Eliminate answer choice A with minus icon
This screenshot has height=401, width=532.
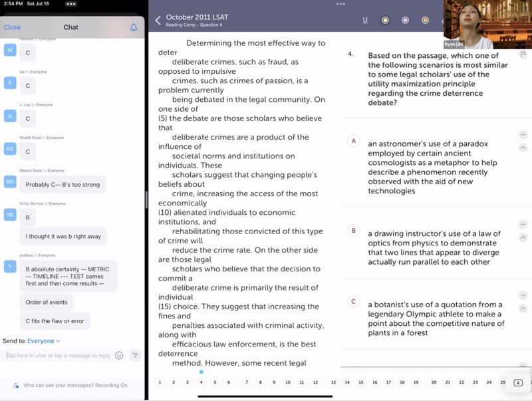click(523, 135)
